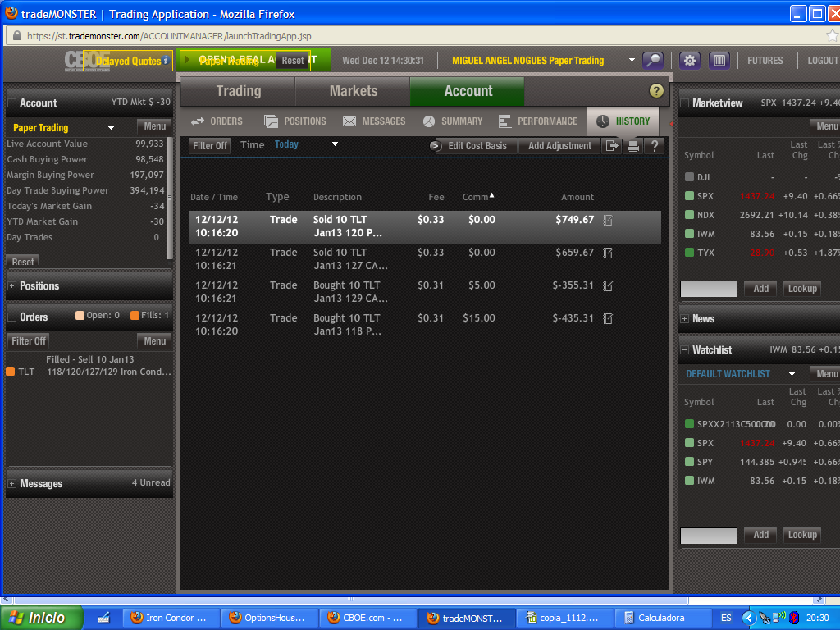Click the History clock icon
This screenshot has width=840, height=630.
point(603,121)
